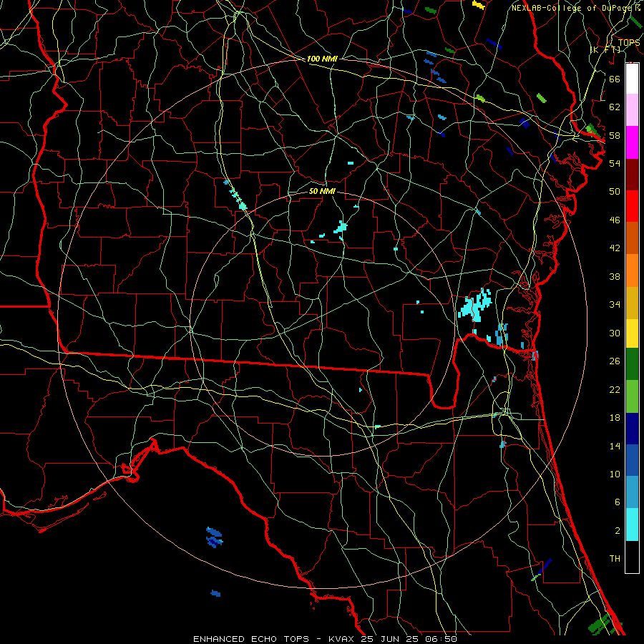Click the '10' legend value
644x644 pixels.
coord(615,474)
